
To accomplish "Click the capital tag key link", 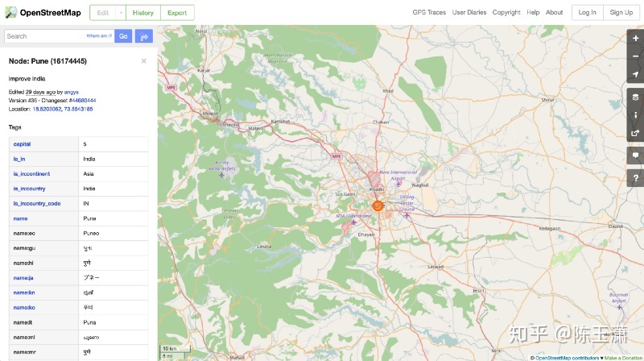I will [x=22, y=144].
